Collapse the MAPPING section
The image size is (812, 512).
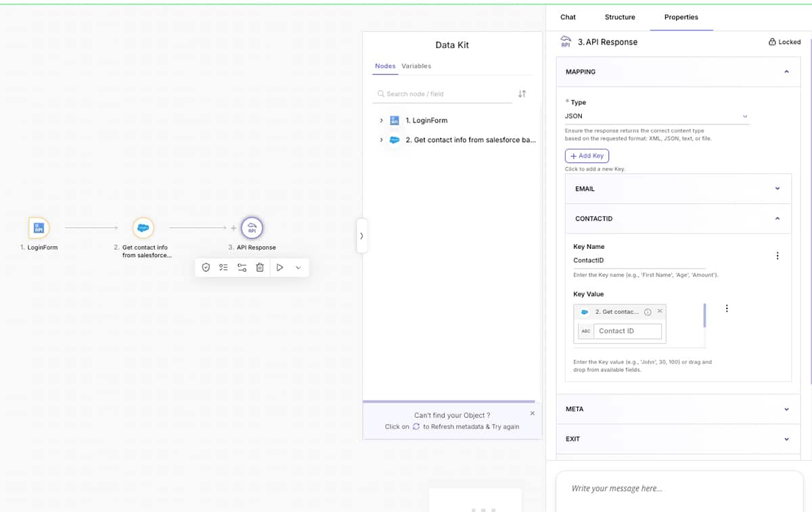(x=786, y=72)
